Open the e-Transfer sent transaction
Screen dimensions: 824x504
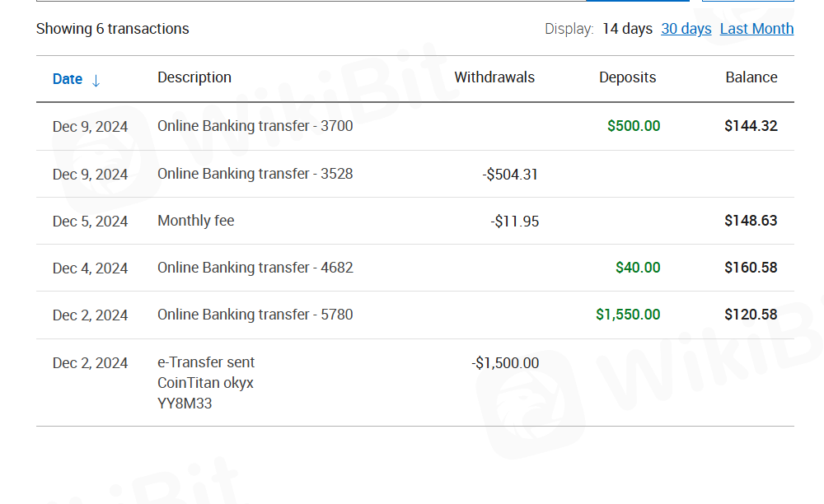pyautogui.click(x=206, y=362)
